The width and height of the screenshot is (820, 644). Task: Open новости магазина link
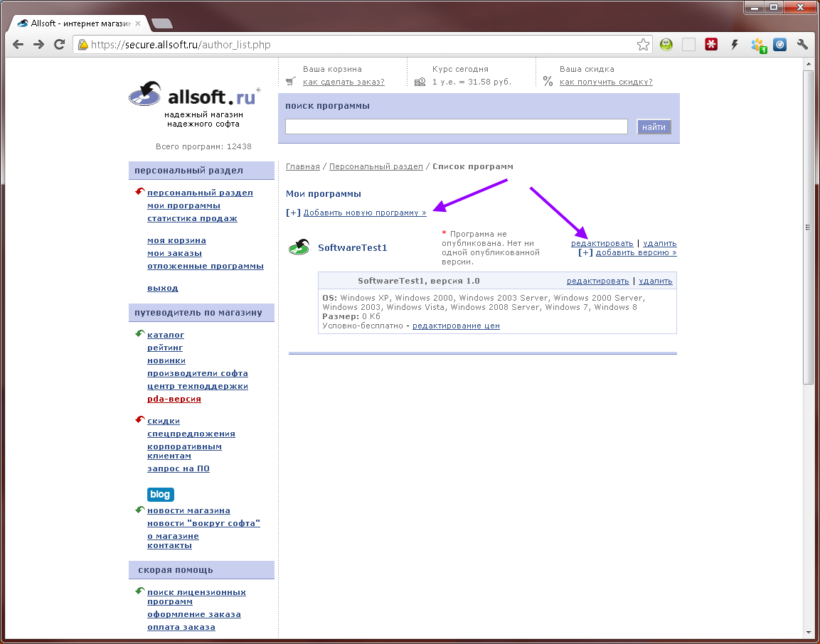click(x=188, y=510)
